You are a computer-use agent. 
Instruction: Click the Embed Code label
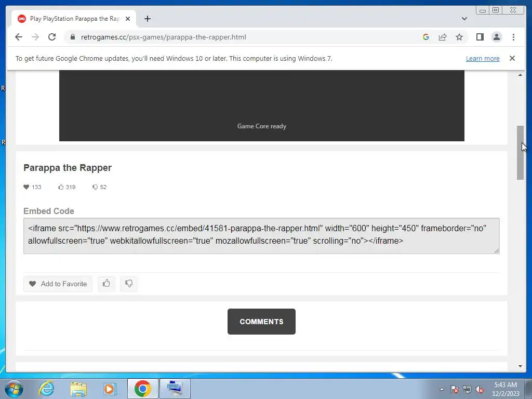pos(48,211)
